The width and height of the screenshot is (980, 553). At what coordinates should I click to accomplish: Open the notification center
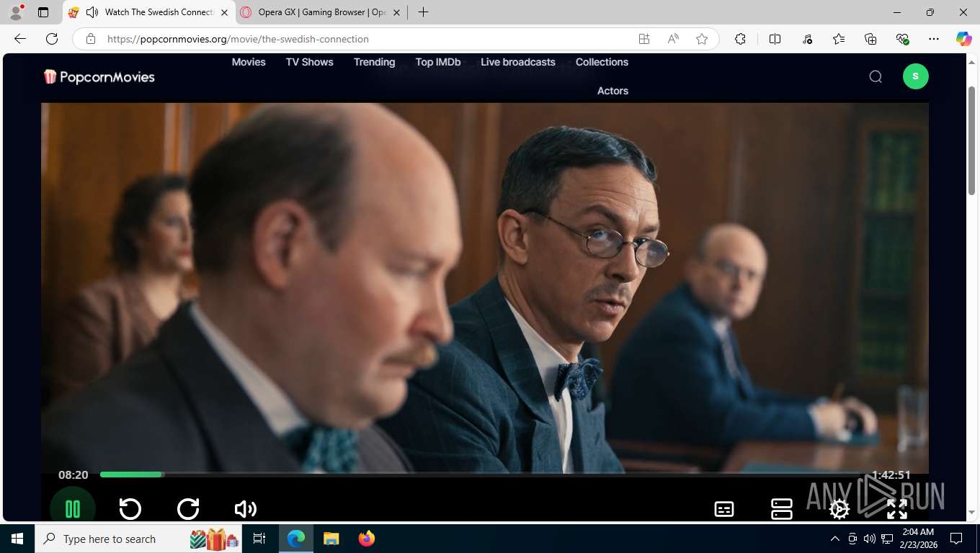tap(956, 539)
